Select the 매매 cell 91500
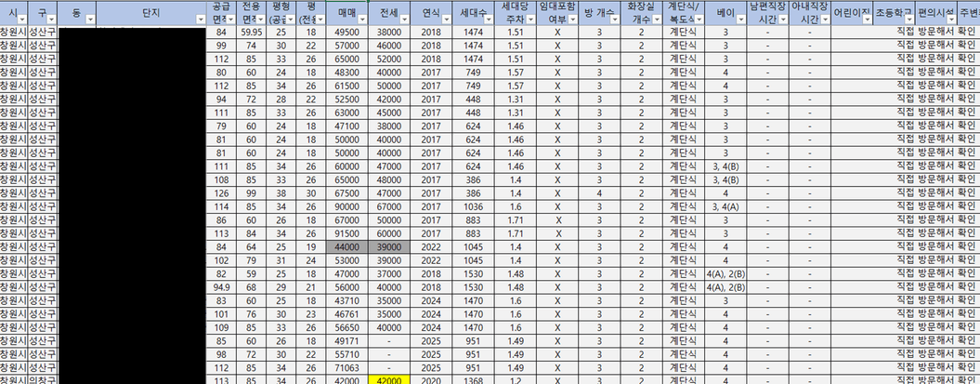 click(347, 233)
